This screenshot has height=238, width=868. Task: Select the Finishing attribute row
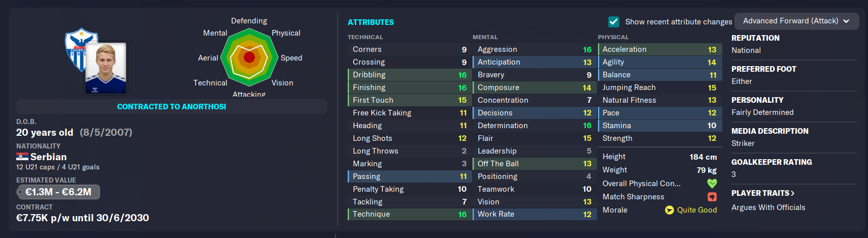coord(409,87)
